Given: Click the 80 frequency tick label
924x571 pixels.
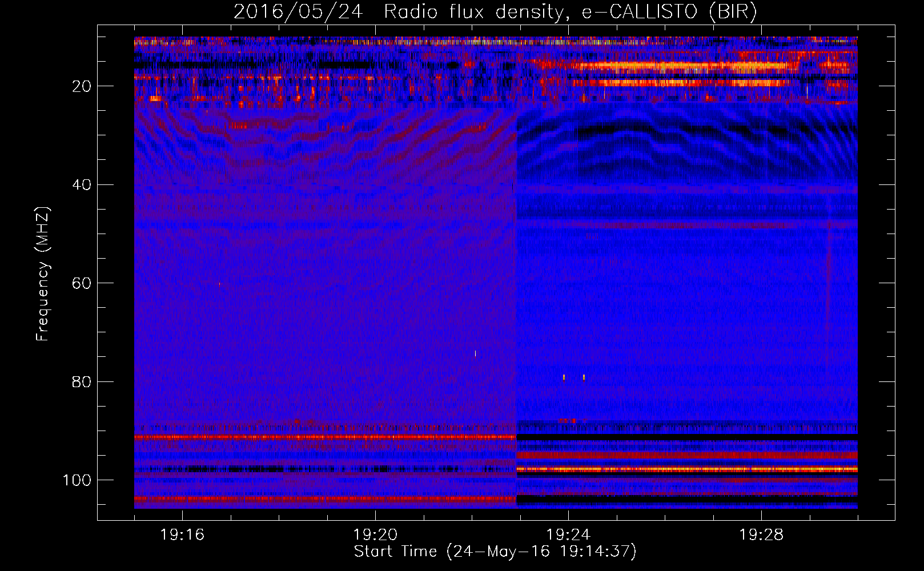Looking at the screenshot, I should 82,382.
